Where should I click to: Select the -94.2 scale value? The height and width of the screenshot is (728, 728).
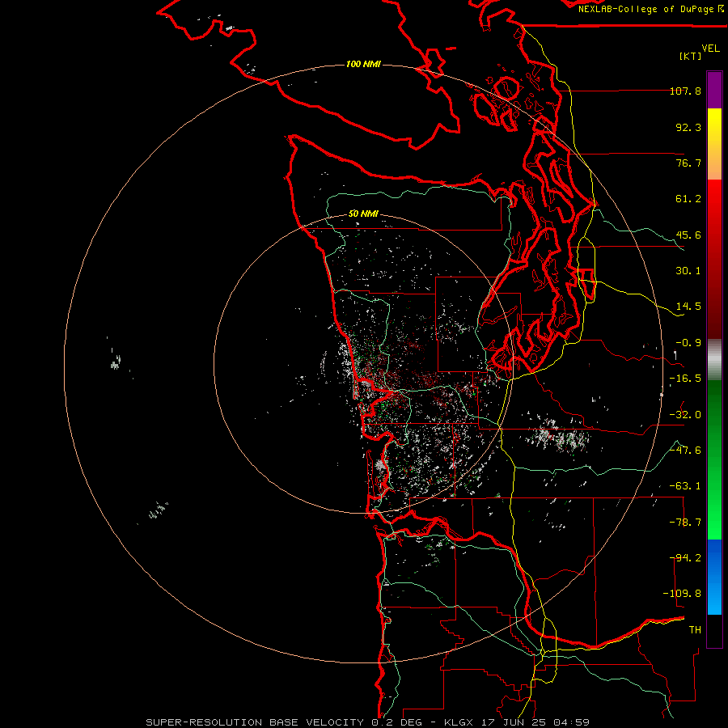(x=685, y=558)
